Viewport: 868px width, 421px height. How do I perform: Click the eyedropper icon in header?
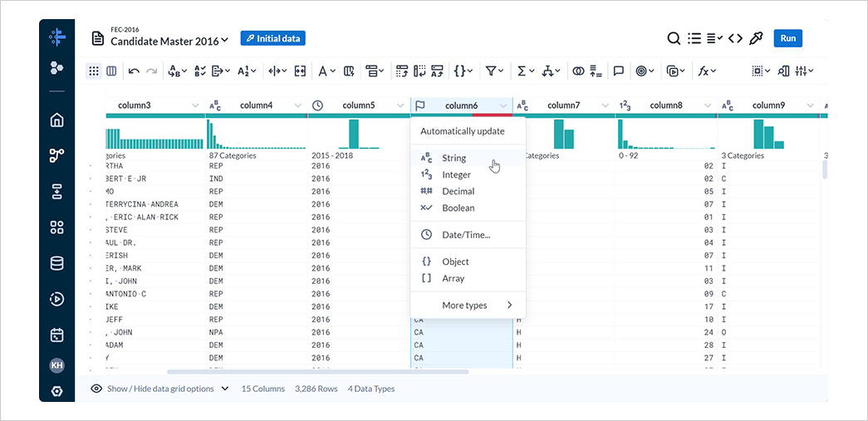coord(756,38)
